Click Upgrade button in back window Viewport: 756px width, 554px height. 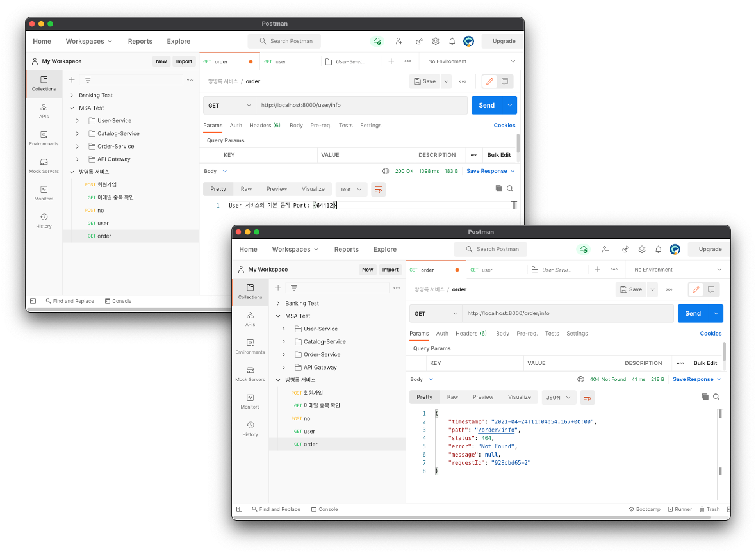pyautogui.click(x=504, y=41)
